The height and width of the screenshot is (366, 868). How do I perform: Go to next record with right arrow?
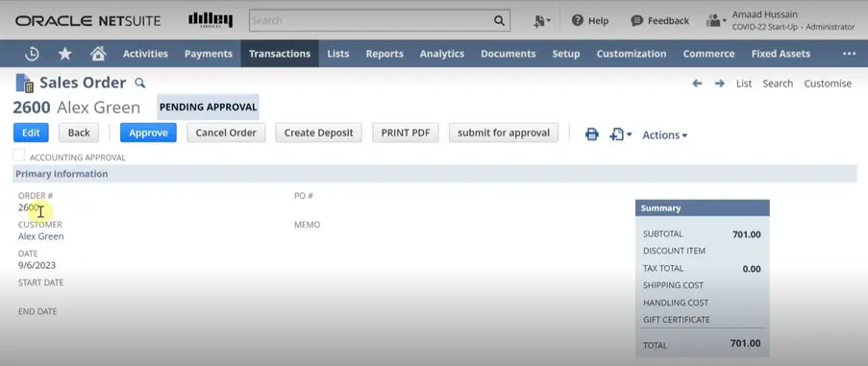(x=719, y=84)
